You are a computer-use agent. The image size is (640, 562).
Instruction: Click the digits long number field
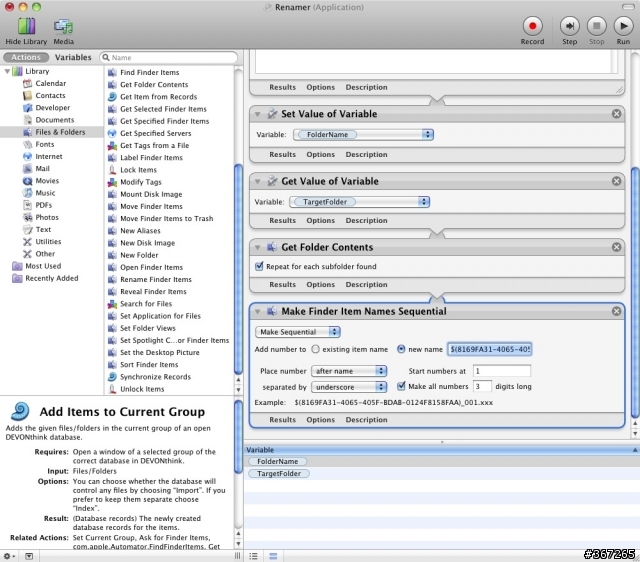[482, 387]
